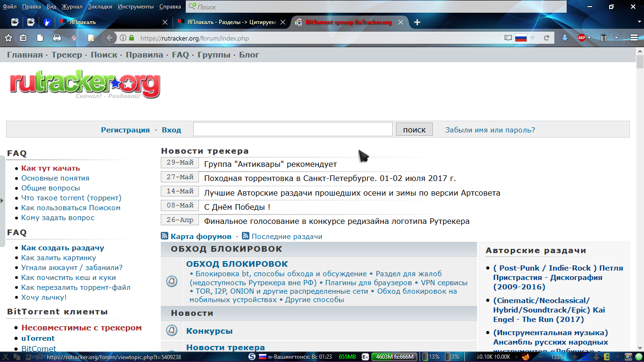The width and height of the screenshot is (644, 362).
Task: Click inside the site search text field
Action: point(293,129)
